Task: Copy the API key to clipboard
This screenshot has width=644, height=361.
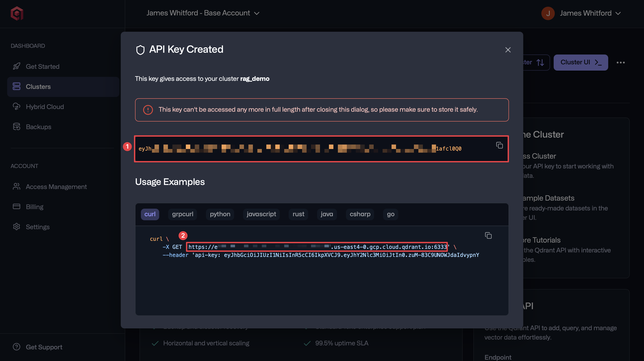Action: coord(500,145)
